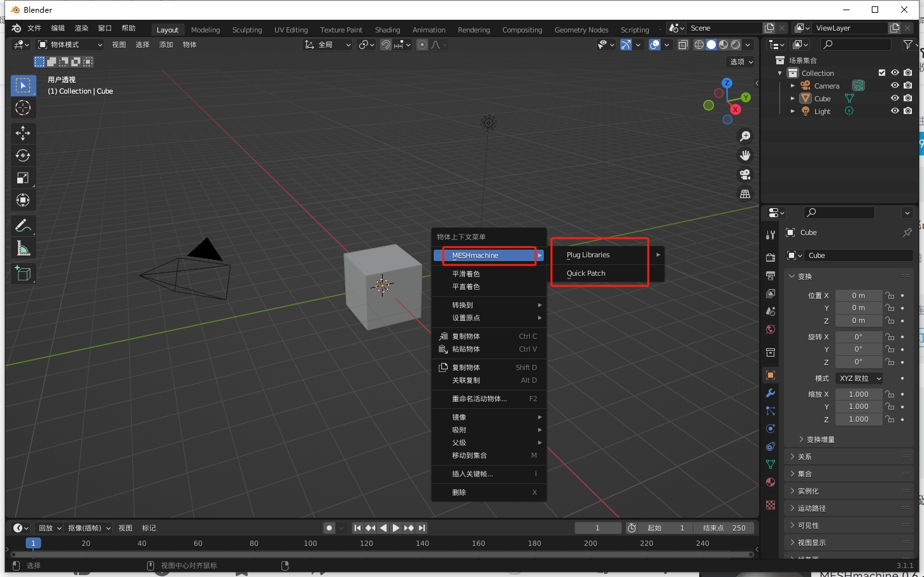924x577 pixels.
Task: Click the current frame marker at 1
Action: coord(33,543)
